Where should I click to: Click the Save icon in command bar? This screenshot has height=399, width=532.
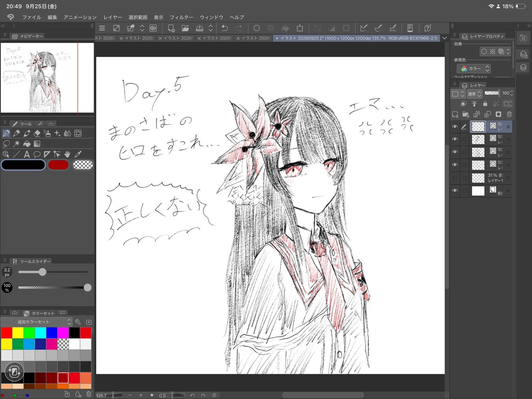click(200, 28)
